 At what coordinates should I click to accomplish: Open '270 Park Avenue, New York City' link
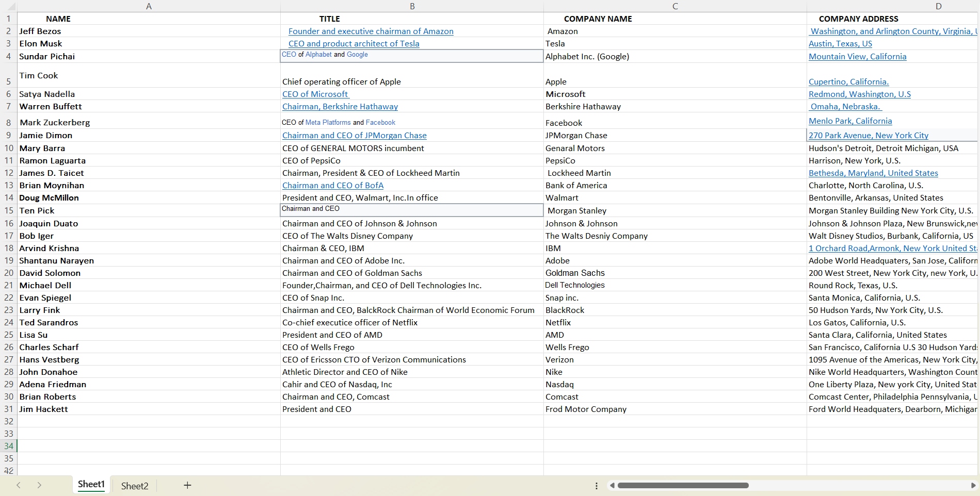click(869, 136)
